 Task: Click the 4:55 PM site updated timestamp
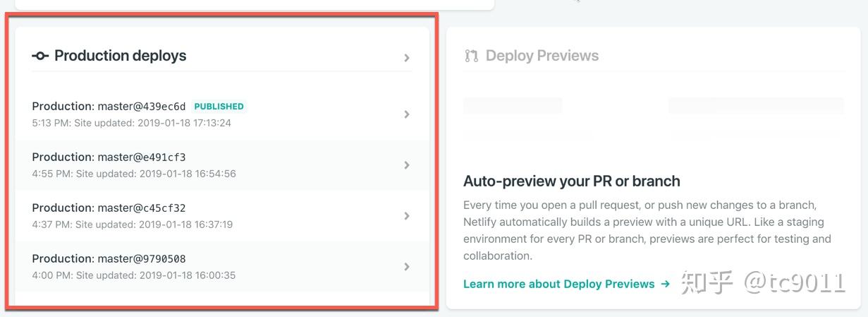(x=133, y=174)
